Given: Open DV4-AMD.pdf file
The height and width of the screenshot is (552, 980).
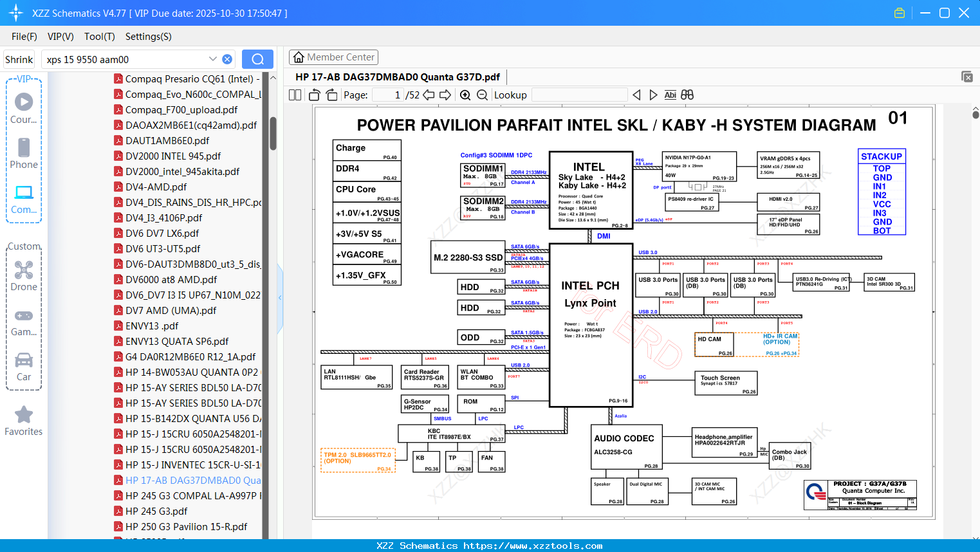Looking at the screenshot, I should (151, 187).
